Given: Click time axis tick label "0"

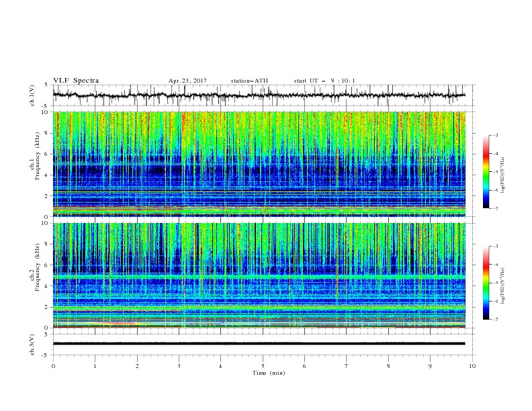Looking at the screenshot, I should tap(53, 366).
